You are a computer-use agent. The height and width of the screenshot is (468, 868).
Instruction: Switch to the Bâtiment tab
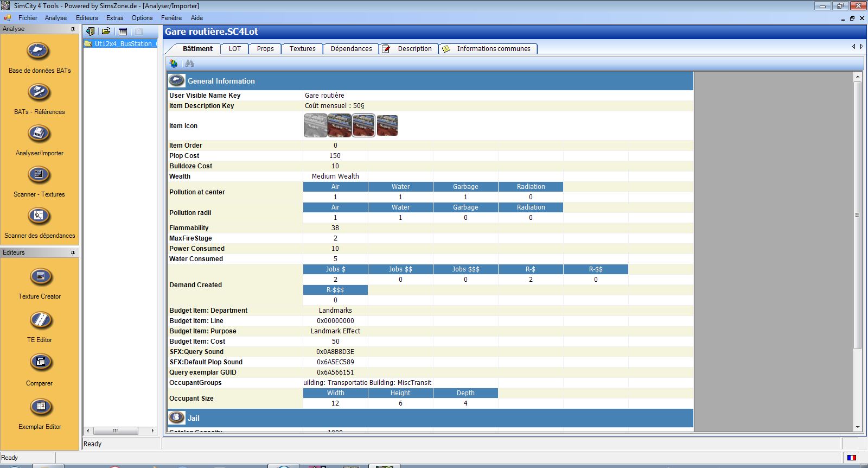click(197, 49)
